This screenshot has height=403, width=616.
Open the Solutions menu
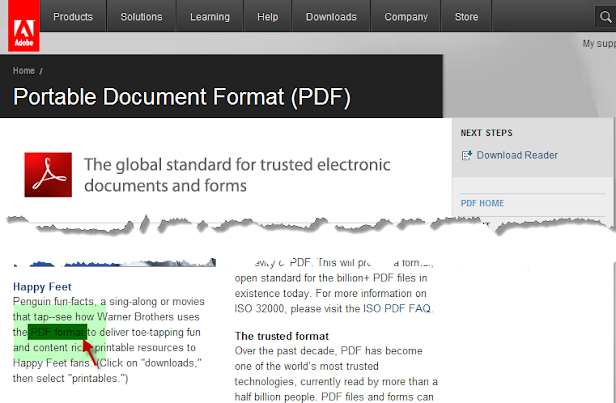click(141, 17)
